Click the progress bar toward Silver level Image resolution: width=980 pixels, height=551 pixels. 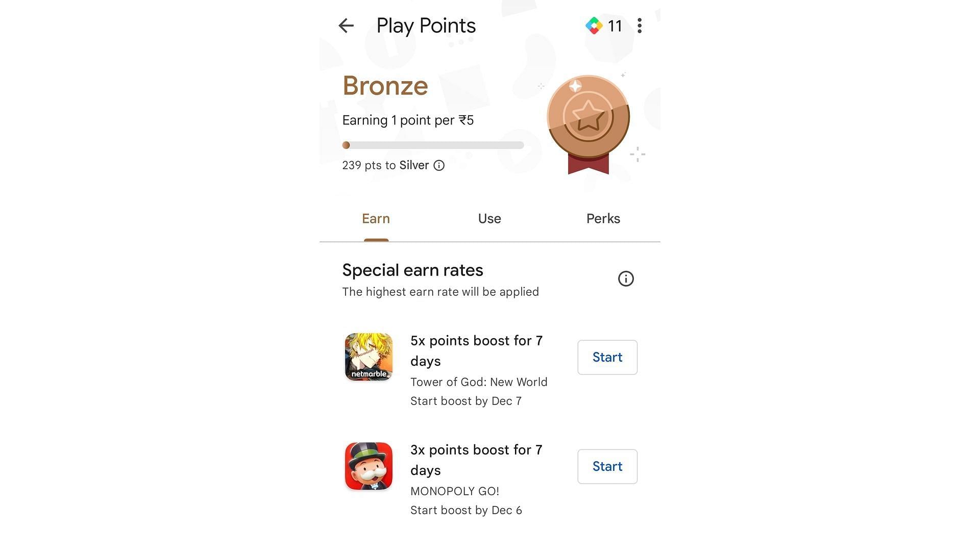433,145
